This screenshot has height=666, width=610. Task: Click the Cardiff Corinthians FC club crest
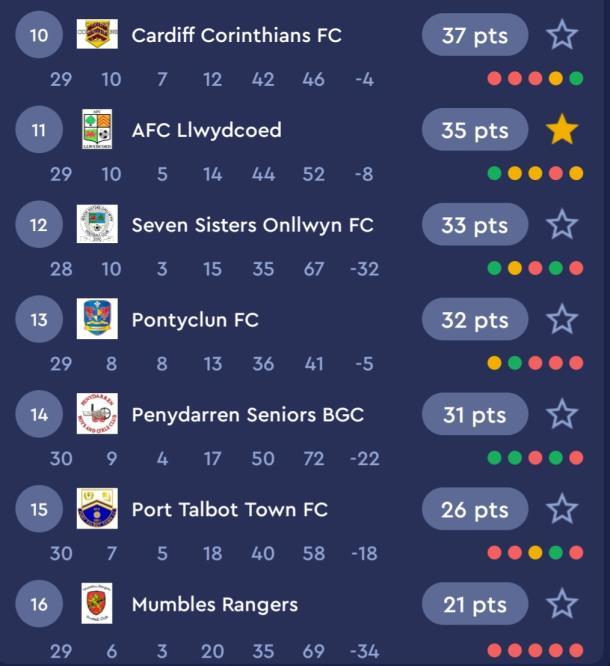pyautogui.click(x=97, y=34)
